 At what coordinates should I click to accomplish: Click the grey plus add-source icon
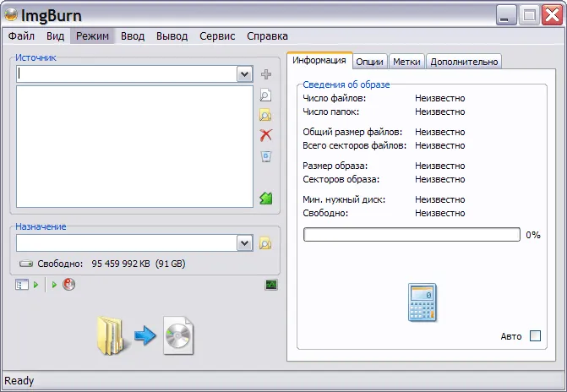tap(266, 74)
